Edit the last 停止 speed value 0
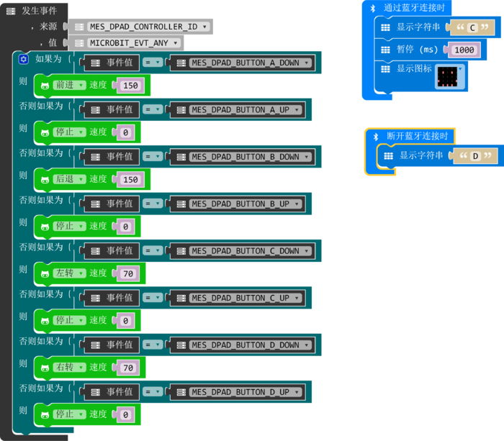504x441 pixels. (126, 415)
